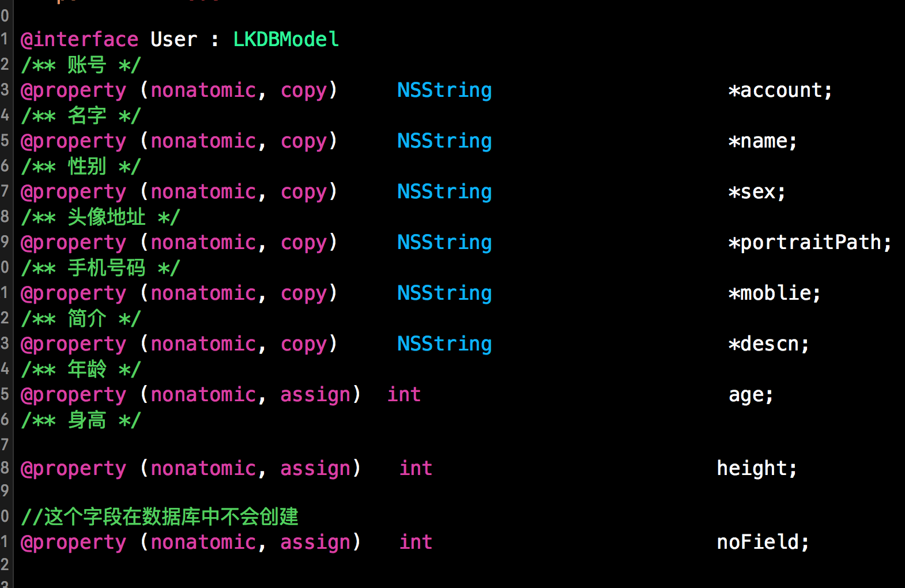Place cursor on @interface keyword

(80, 39)
